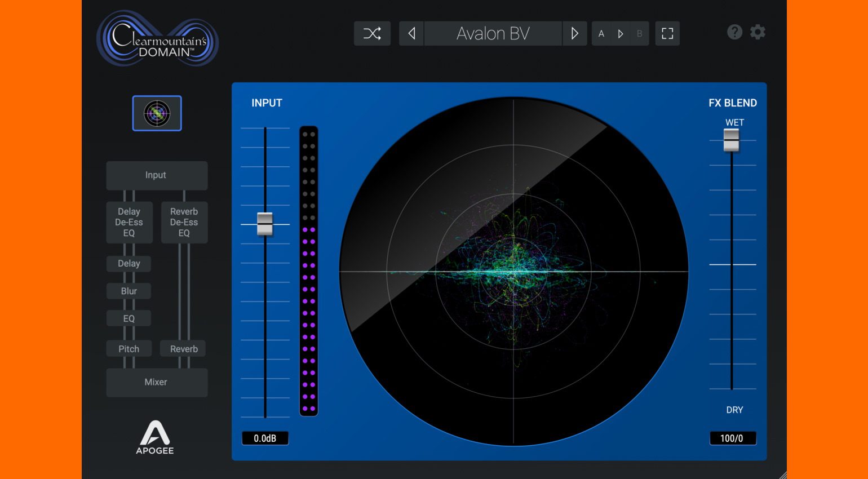The height and width of the screenshot is (479, 868).
Task: Select the vectorscope overview icon
Action: [x=157, y=113]
